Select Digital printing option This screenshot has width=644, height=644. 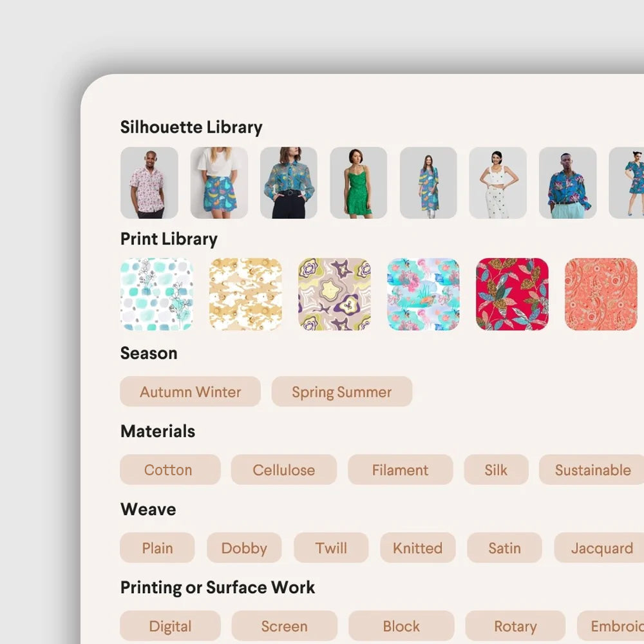coord(170,625)
